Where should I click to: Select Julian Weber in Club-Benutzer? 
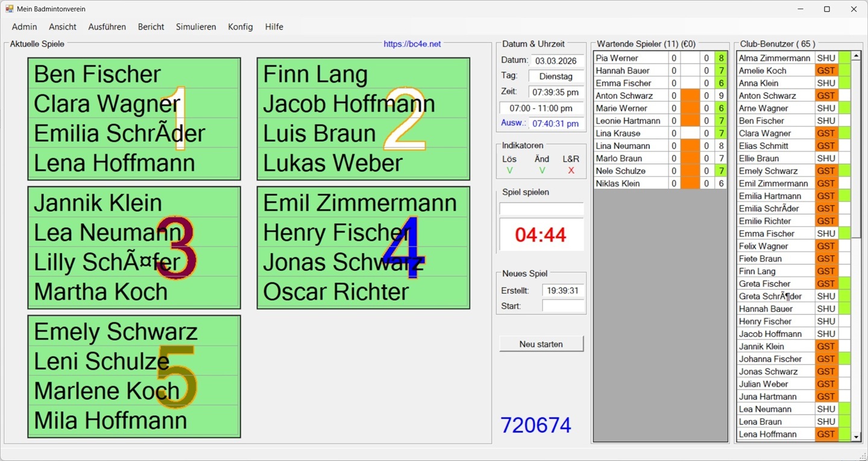pyautogui.click(x=776, y=384)
